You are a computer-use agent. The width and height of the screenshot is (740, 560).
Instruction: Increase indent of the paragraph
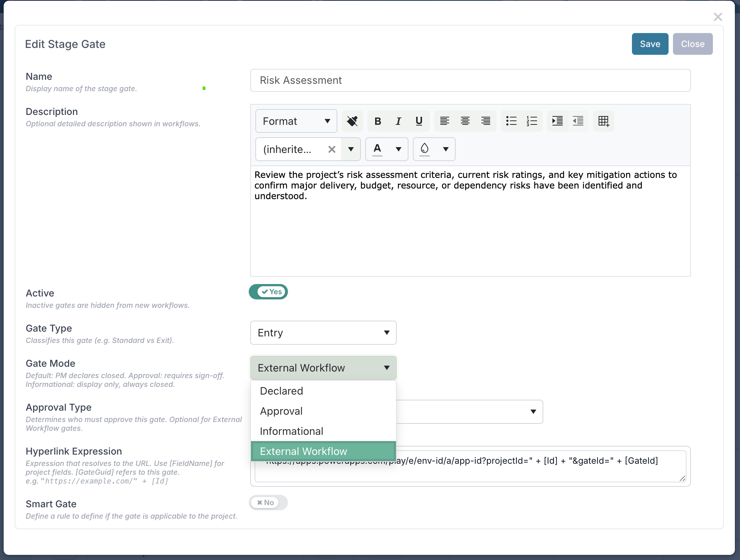click(x=558, y=121)
